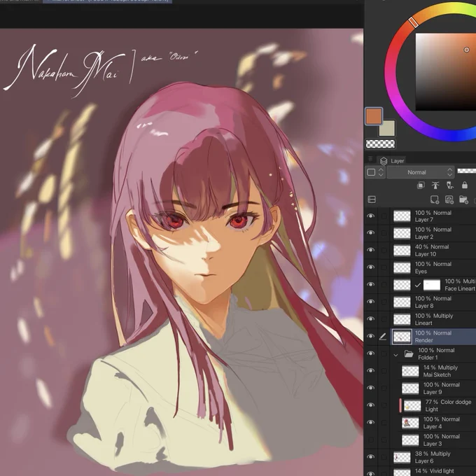Click the layer list view icon
Viewport: 476px width, 476px height.
tap(372, 199)
